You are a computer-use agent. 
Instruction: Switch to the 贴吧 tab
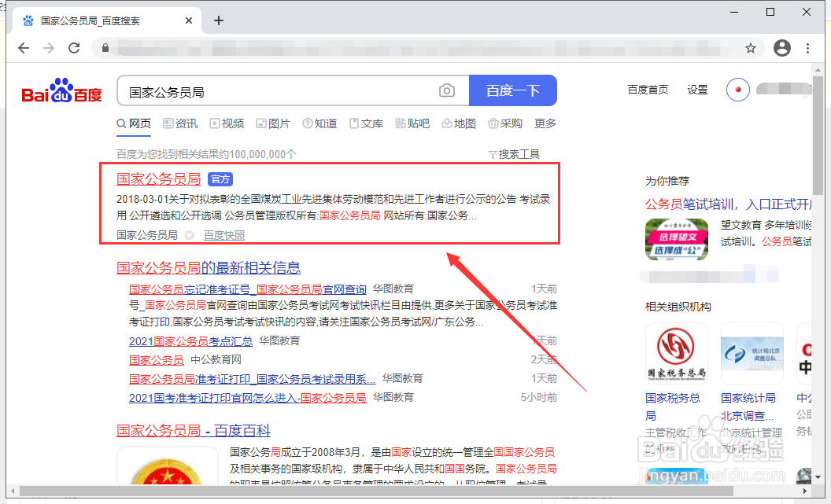click(x=412, y=123)
